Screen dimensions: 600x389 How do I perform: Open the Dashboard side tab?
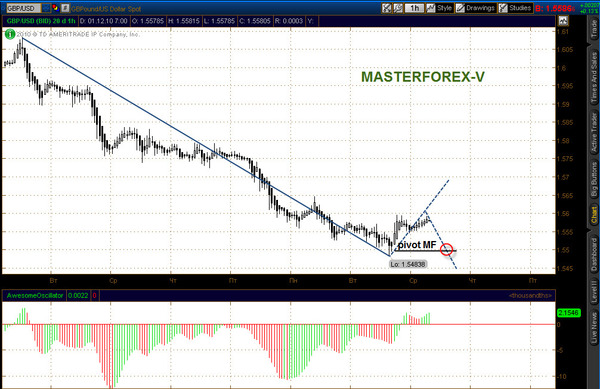click(x=593, y=254)
